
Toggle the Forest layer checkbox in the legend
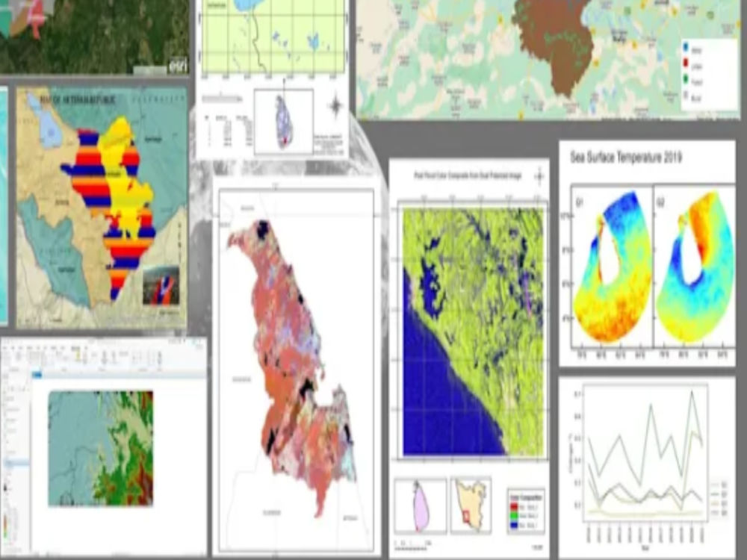click(685, 78)
